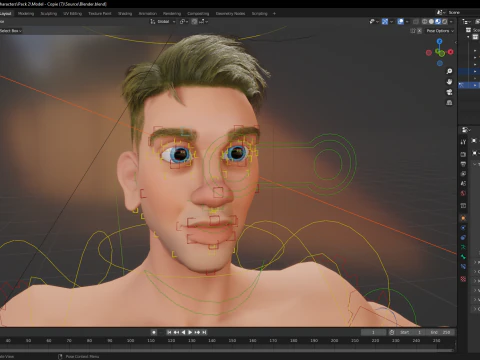Switch to rendered viewport shading
This screenshot has height=360, width=480.
445,22
